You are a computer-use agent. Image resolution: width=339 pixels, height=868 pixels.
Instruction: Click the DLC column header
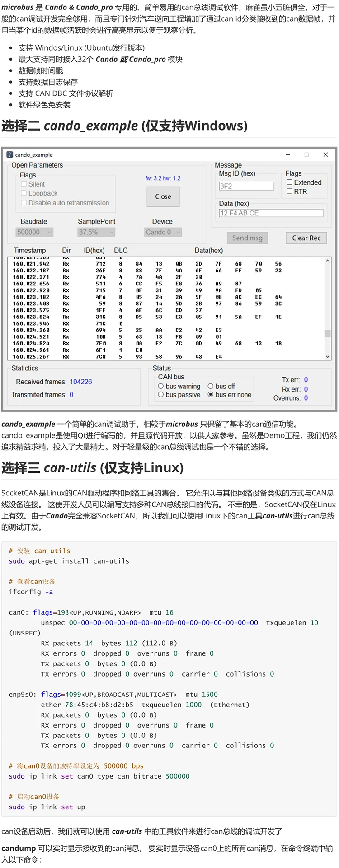[121, 250]
